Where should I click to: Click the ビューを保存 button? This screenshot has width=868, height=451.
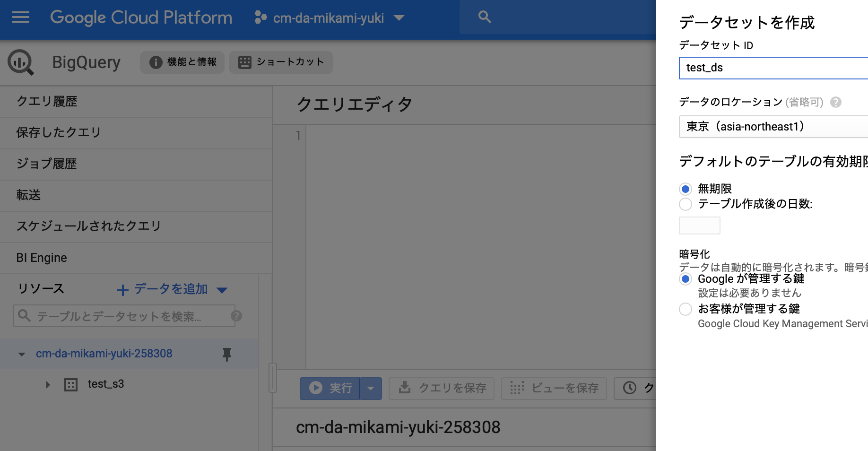554,388
